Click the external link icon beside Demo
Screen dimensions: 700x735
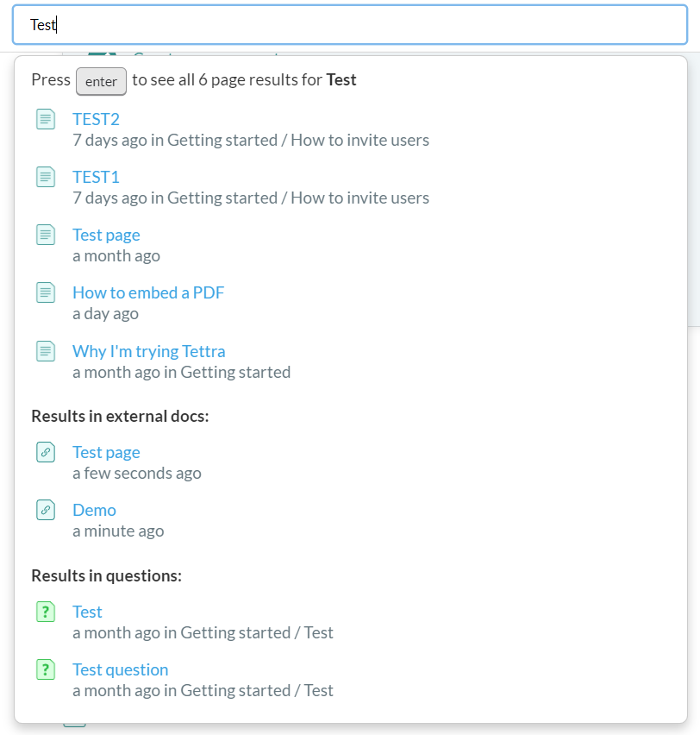coord(46,510)
